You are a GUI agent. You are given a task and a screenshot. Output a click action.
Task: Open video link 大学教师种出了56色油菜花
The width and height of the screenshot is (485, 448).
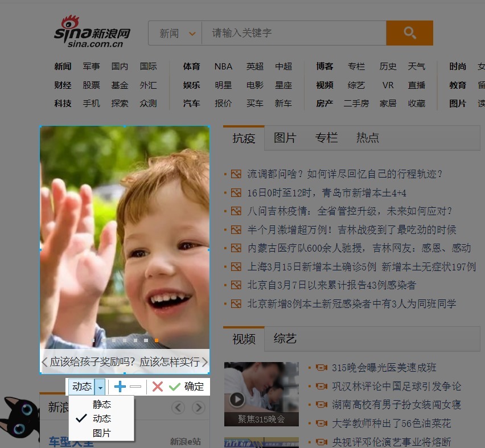tap(391, 423)
